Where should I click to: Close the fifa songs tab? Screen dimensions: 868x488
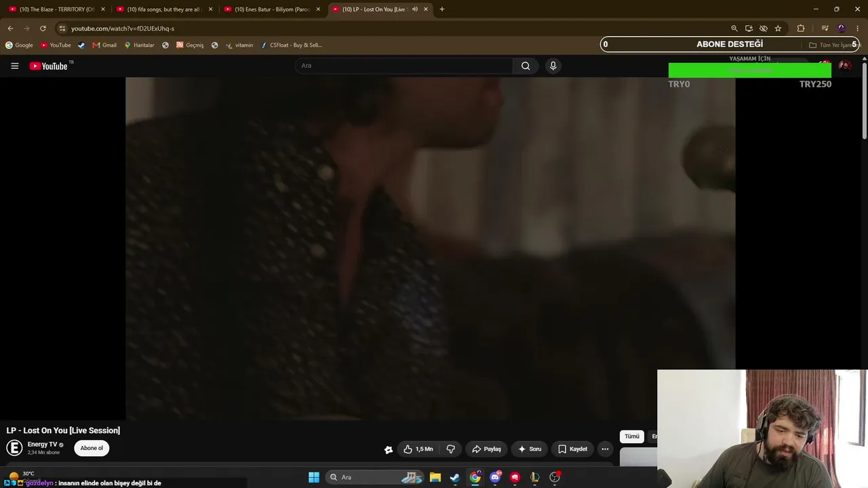(x=210, y=9)
